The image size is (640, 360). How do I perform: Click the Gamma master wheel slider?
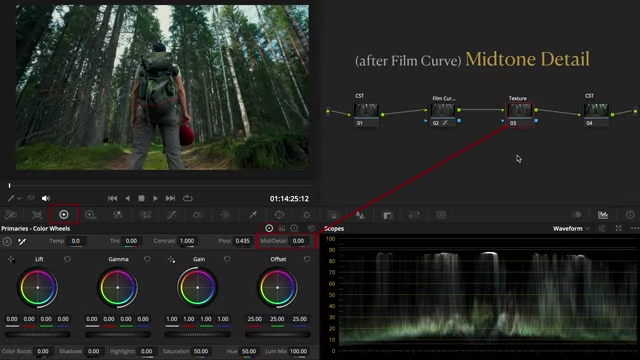(x=118, y=334)
